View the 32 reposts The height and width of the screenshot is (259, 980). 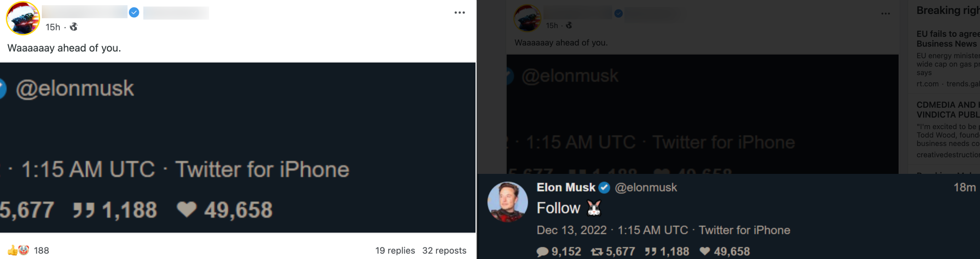(x=444, y=251)
